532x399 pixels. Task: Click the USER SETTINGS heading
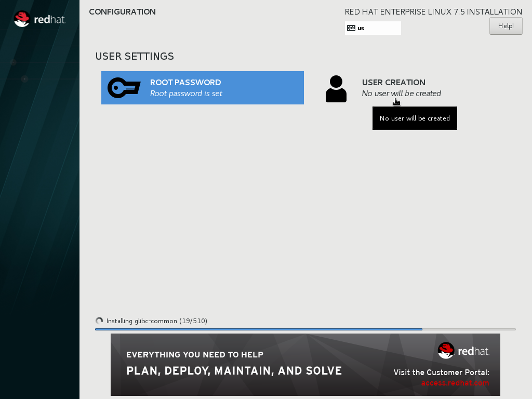pos(135,56)
